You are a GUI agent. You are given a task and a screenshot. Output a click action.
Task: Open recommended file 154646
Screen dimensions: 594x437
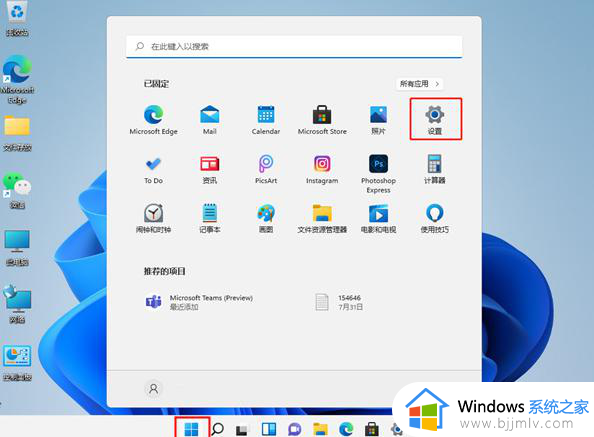339,302
